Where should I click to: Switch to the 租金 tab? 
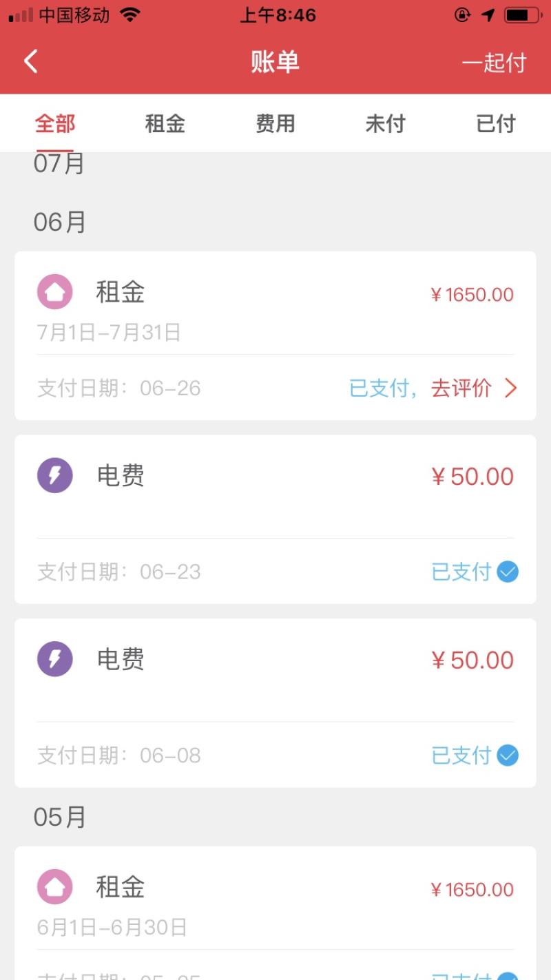165,124
